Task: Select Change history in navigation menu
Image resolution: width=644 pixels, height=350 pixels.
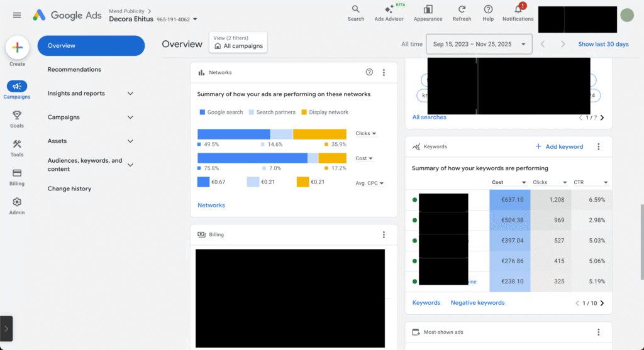Action: [69, 189]
